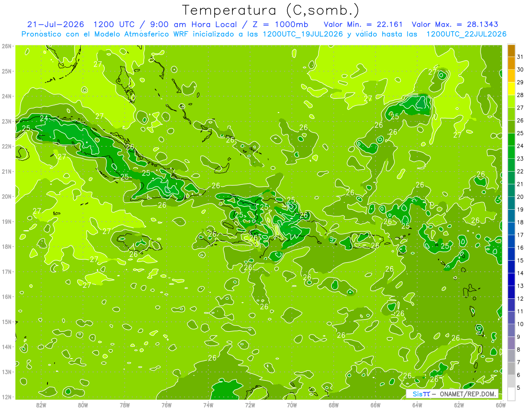Click the '22N' latitude label

[x=7, y=146]
